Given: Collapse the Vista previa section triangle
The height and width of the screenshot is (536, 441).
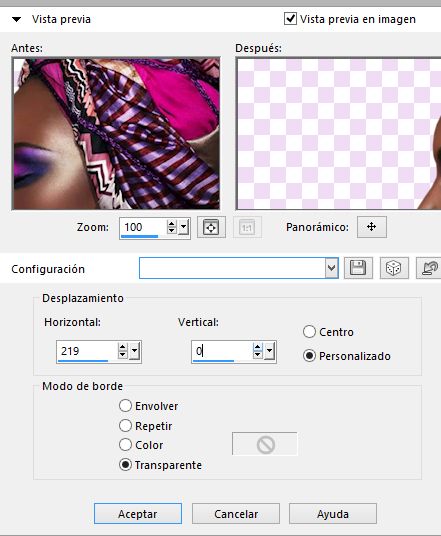Looking at the screenshot, I should 16,19.
